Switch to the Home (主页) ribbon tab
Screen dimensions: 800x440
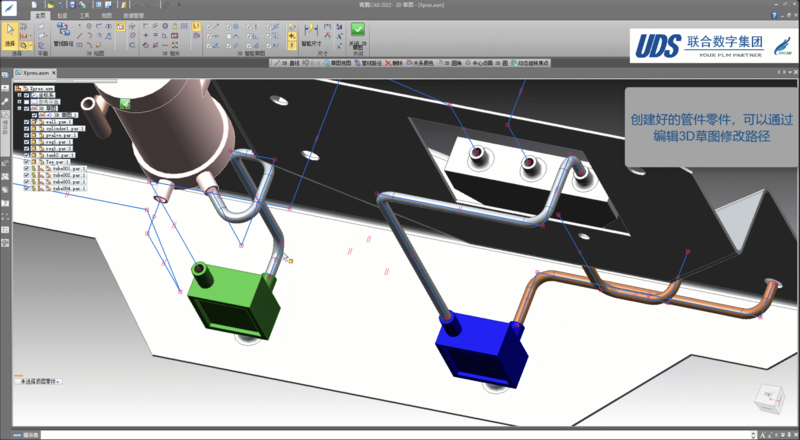(39, 16)
